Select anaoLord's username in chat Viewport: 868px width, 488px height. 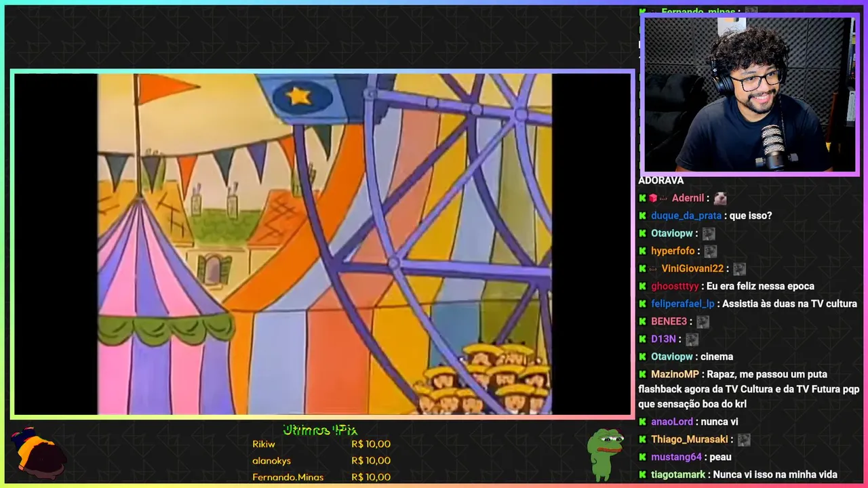click(672, 422)
